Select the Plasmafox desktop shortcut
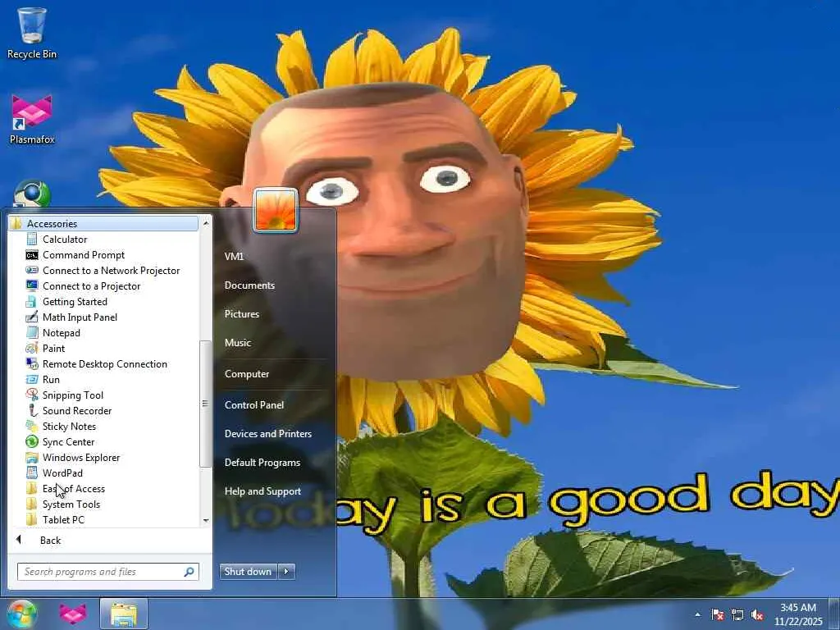Screen dimensions: 840x630 coord(32,120)
